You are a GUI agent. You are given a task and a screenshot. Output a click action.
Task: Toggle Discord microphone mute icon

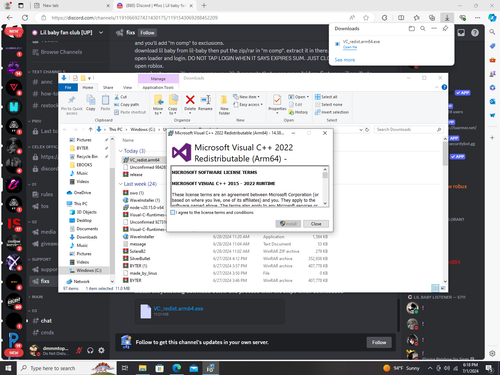point(79,350)
